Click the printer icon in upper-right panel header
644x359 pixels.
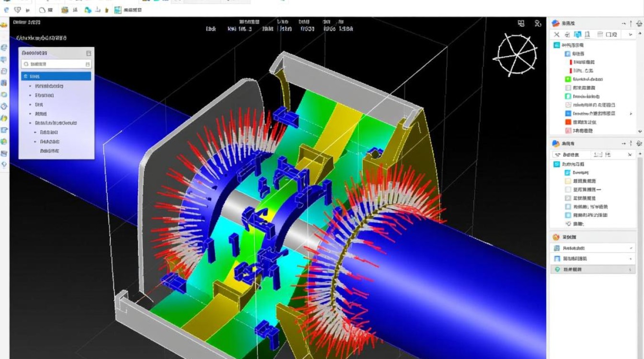click(x=639, y=23)
